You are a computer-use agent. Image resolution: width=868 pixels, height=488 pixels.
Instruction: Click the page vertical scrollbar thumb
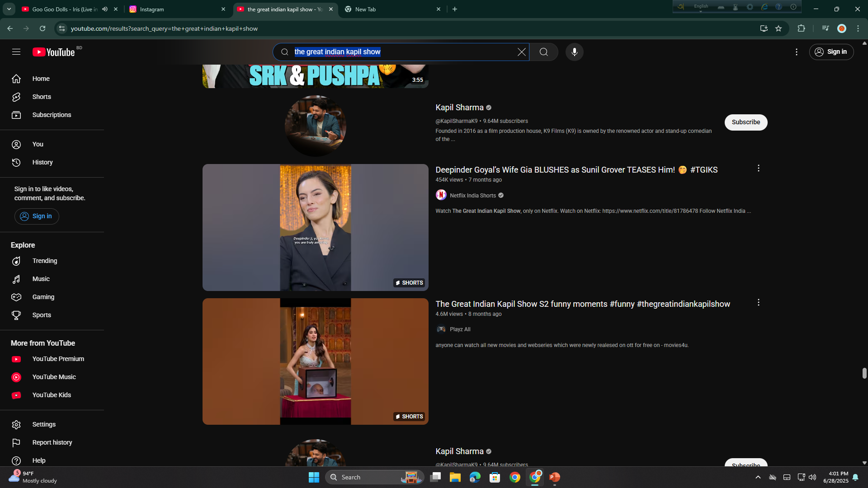tap(864, 373)
